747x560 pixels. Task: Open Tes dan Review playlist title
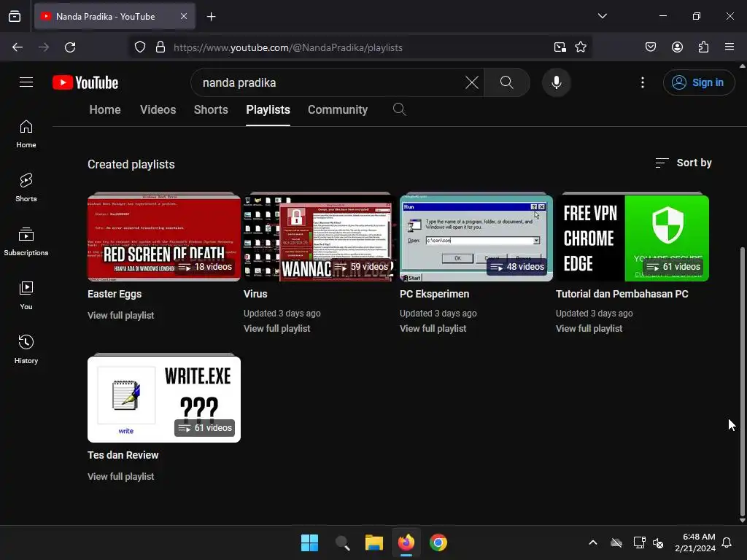(123, 455)
